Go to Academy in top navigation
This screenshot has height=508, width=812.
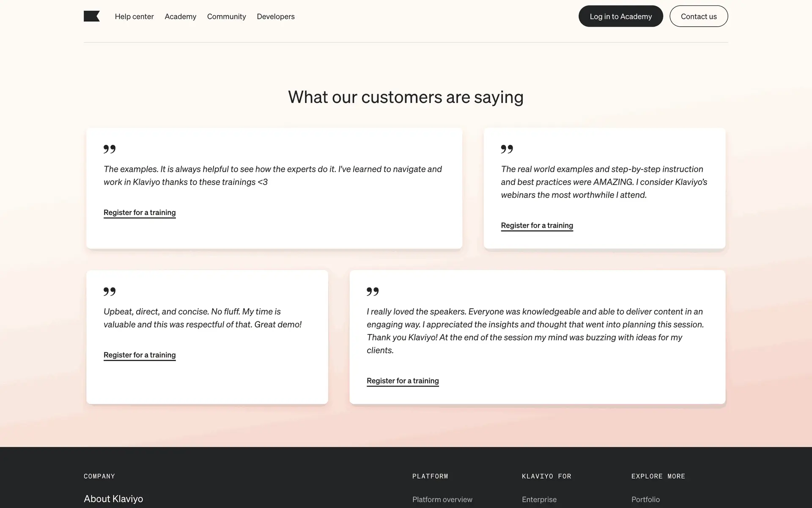click(180, 17)
